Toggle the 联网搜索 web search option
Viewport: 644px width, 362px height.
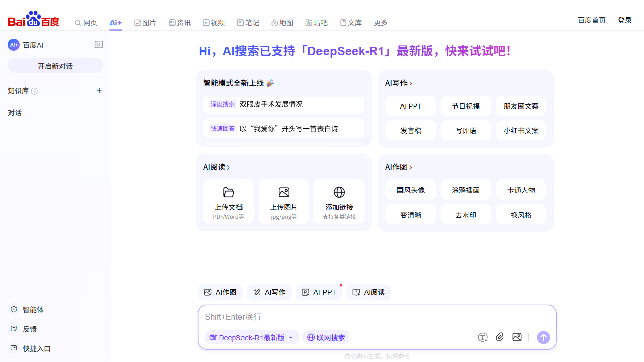pos(326,337)
